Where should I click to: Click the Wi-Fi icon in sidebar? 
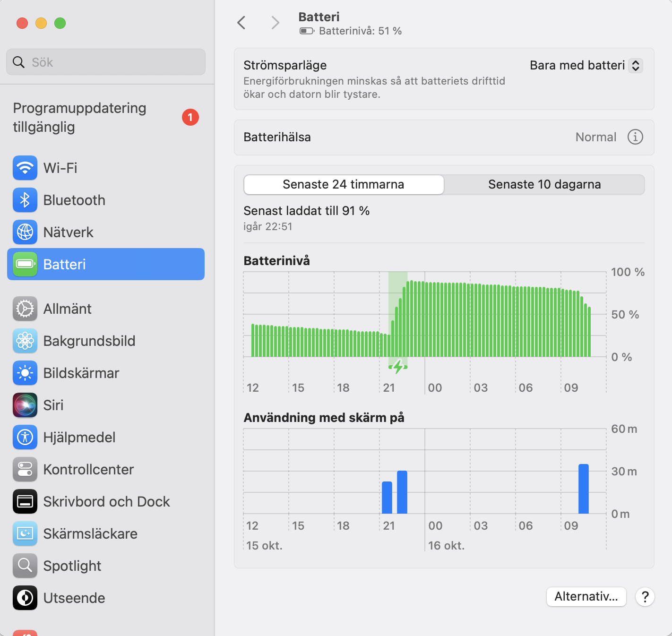pyautogui.click(x=25, y=168)
